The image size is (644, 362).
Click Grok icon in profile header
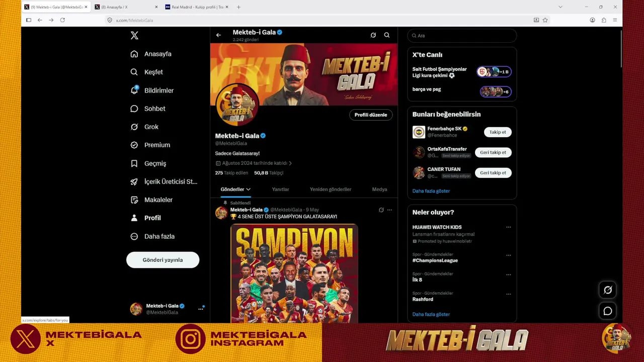(x=373, y=35)
